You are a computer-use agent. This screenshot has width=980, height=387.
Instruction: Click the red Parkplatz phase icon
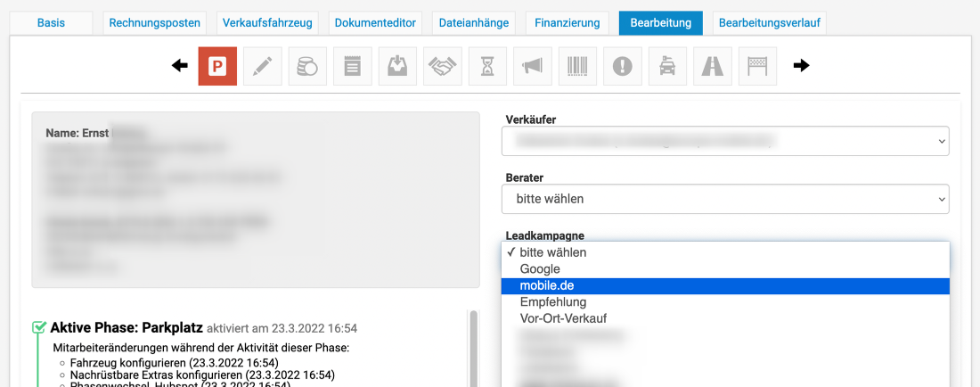217,66
